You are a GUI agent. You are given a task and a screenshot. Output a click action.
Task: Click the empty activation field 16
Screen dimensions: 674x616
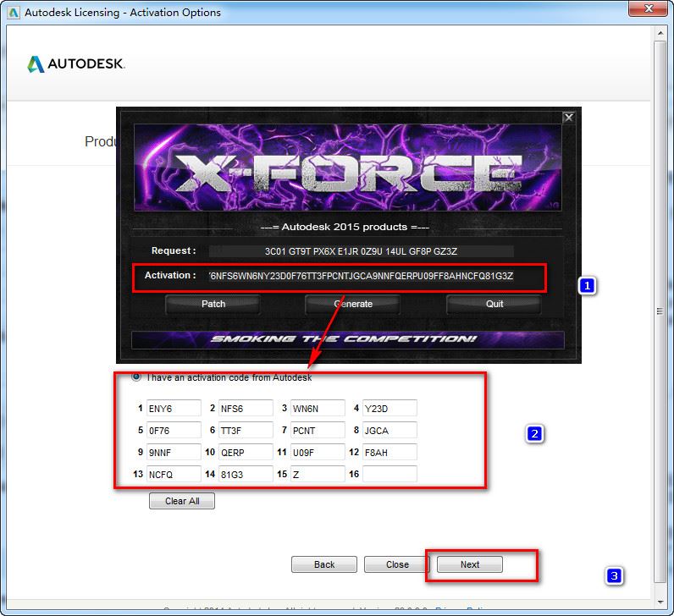pos(389,474)
